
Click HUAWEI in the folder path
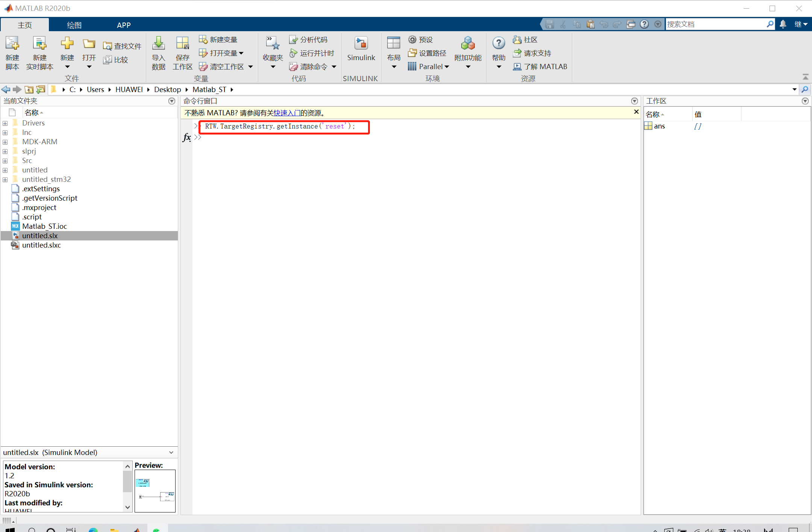129,89
